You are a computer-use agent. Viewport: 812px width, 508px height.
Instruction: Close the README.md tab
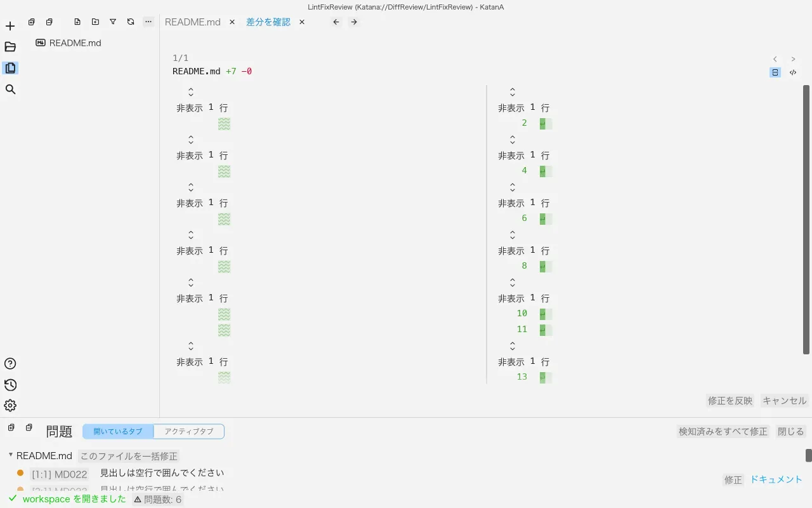(x=232, y=22)
